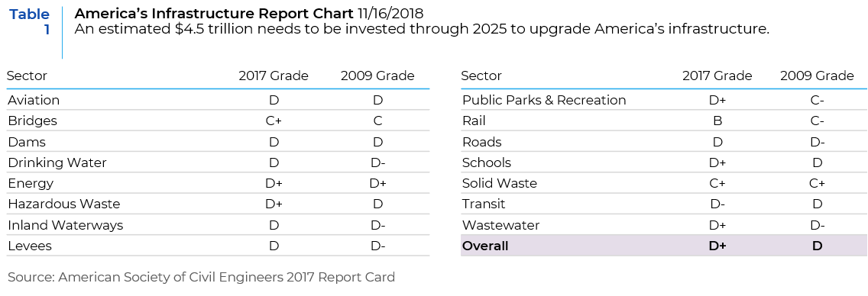868x296 pixels.
Task: Select the Hazardous Waste row label
Action: point(63,204)
